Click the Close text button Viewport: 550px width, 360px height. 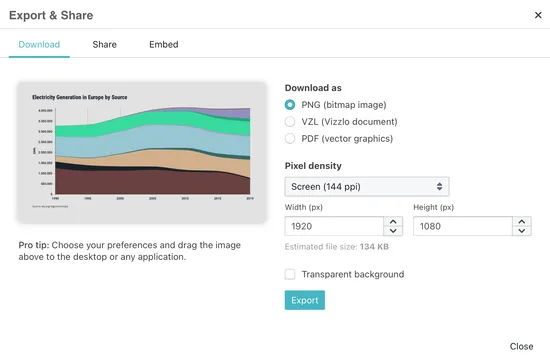click(521, 346)
